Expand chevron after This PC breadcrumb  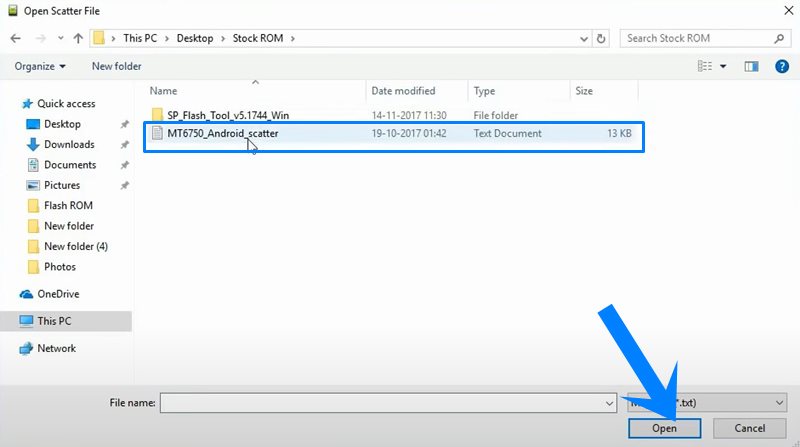(x=167, y=38)
